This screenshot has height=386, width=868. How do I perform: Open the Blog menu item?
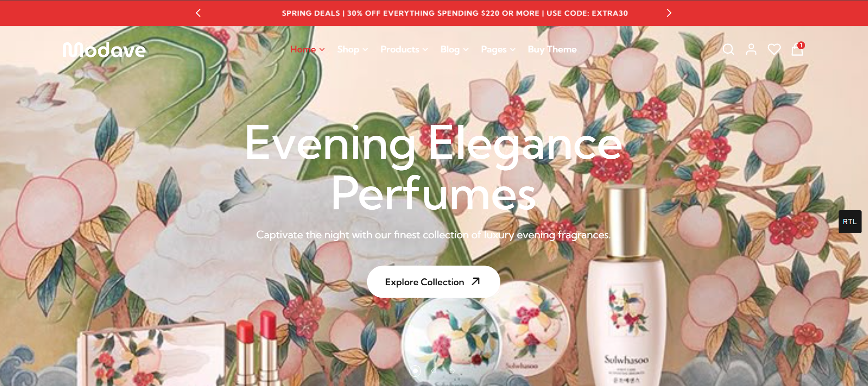pos(454,49)
